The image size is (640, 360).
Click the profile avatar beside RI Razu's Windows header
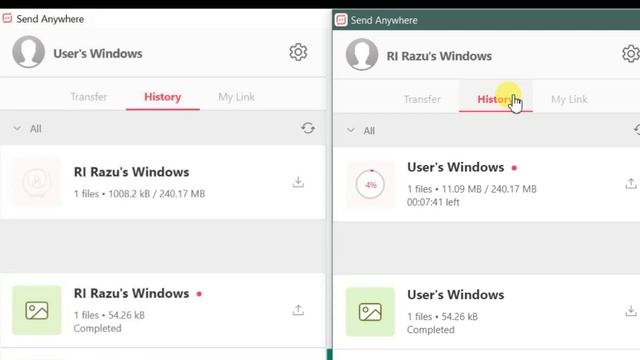click(x=362, y=54)
